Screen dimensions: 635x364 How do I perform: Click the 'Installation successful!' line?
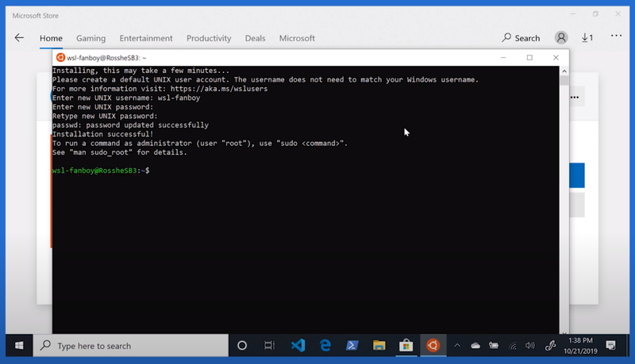click(x=103, y=134)
